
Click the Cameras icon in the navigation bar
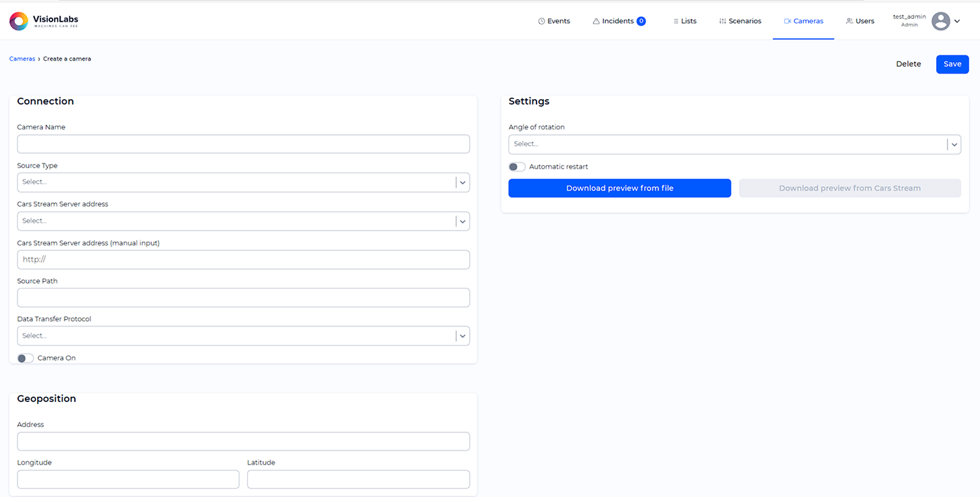coord(786,21)
